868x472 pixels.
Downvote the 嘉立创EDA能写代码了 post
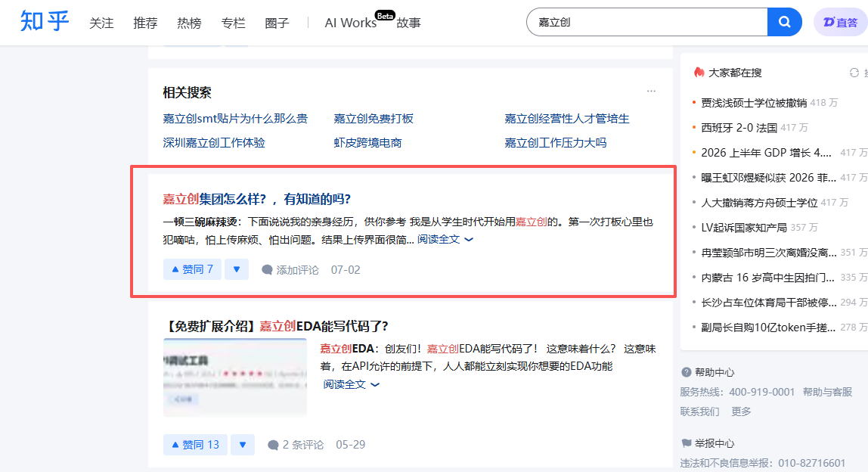point(243,444)
